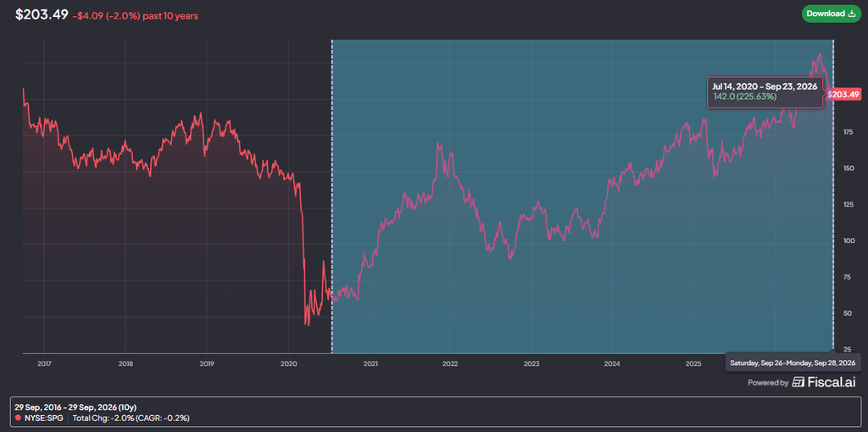Click the 175 price axis label
Screen dimensions: 868x432
848,132
